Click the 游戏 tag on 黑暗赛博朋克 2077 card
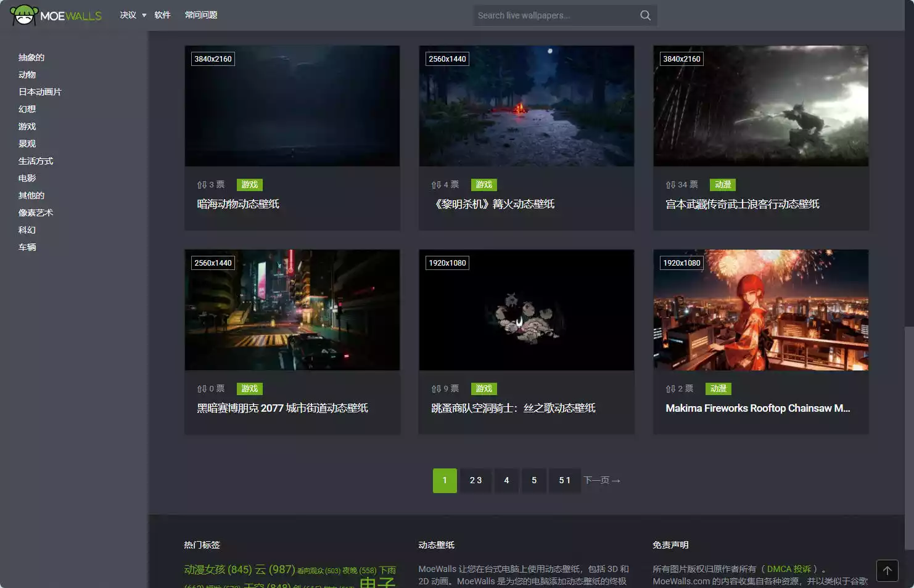The height and width of the screenshot is (588, 914). (250, 389)
